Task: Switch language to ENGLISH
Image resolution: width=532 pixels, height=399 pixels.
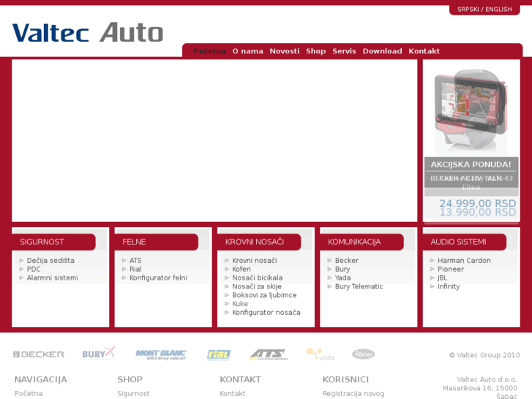Action: (x=498, y=10)
